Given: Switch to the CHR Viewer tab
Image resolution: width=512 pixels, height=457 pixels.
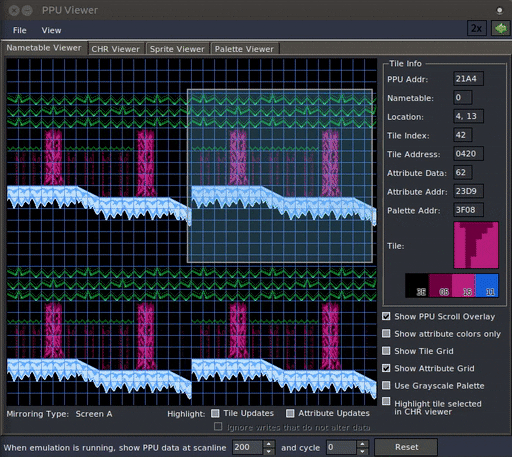Looking at the screenshot, I should coord(115,49).
